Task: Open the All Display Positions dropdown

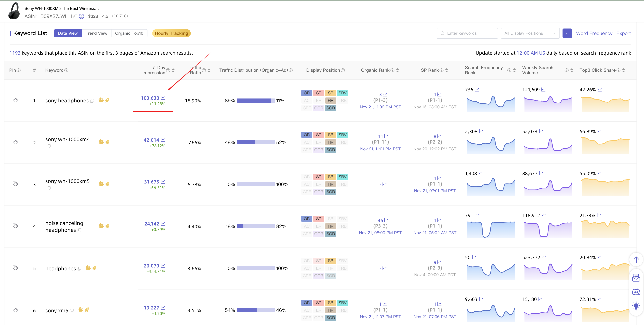Action: coord(530,33)
